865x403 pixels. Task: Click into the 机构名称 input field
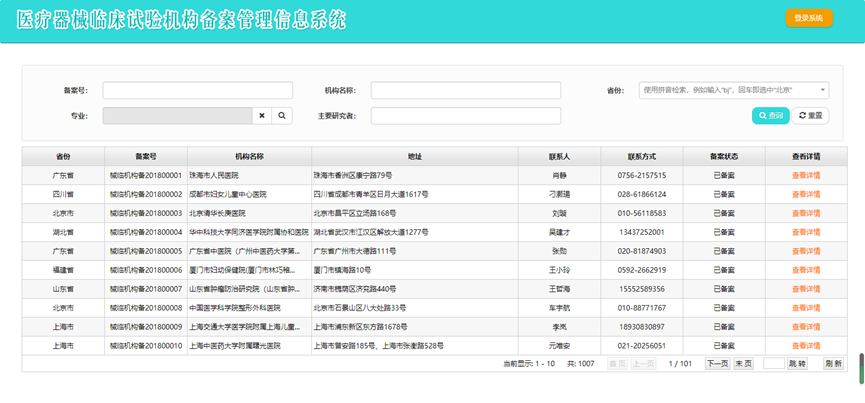(465, 90)
